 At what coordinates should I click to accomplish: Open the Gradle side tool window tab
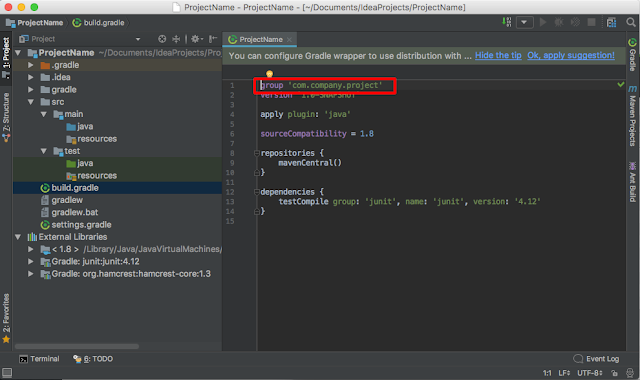pyautogui.click(x=633, y=54)
